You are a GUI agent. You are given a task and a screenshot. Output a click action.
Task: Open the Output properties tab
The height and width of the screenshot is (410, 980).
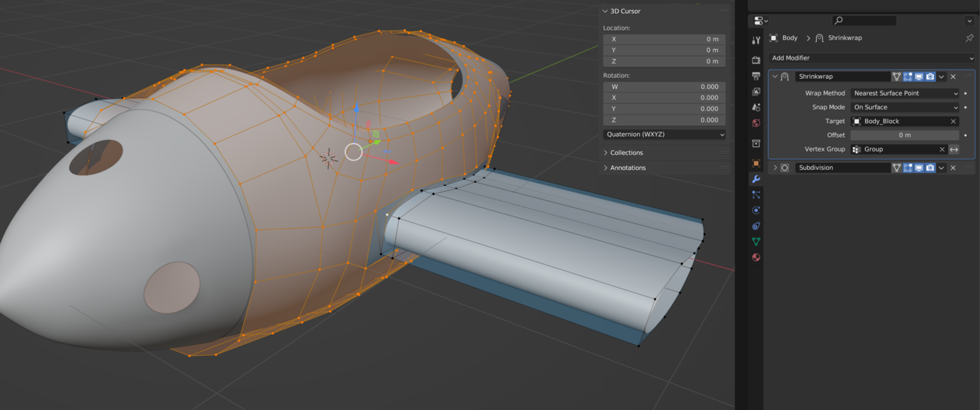(x=756, y=76)
